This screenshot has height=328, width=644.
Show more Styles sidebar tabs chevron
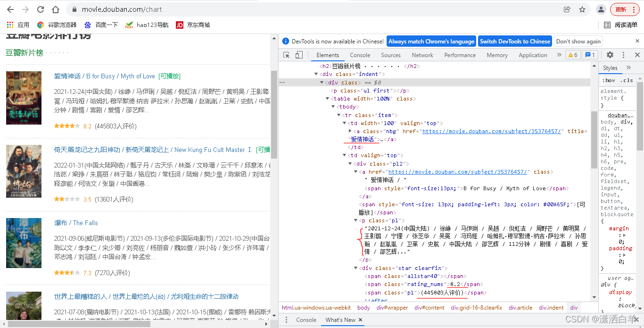pos(628,67)
